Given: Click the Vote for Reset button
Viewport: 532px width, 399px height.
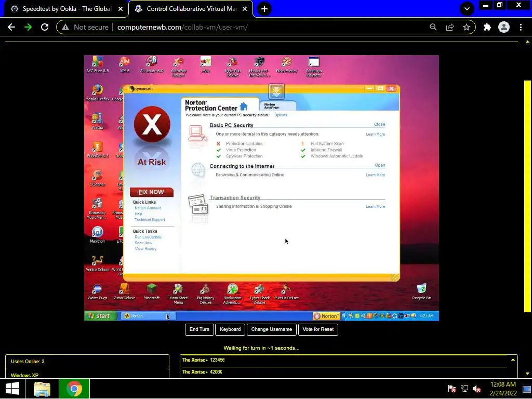Looking at the screenshot, I should (x=318, y=329).
